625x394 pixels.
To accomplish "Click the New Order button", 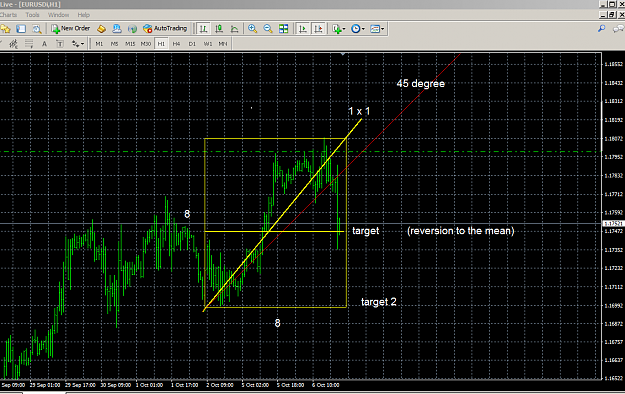I will coord(71,28).
